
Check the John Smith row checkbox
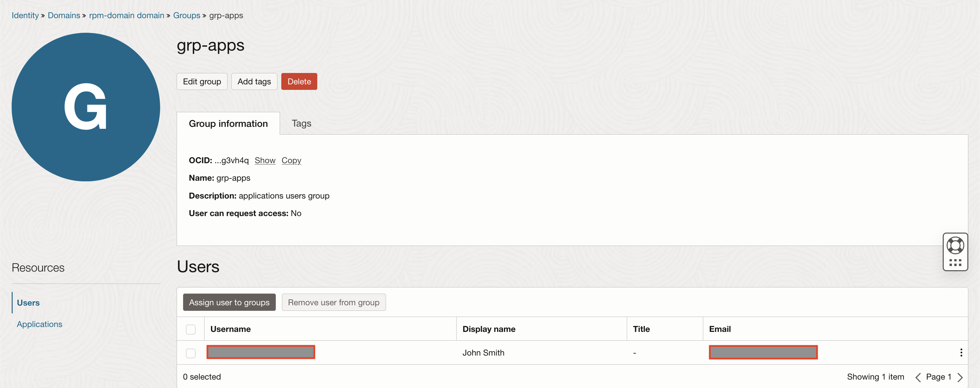pyautogui.click(x=191, y=353)
